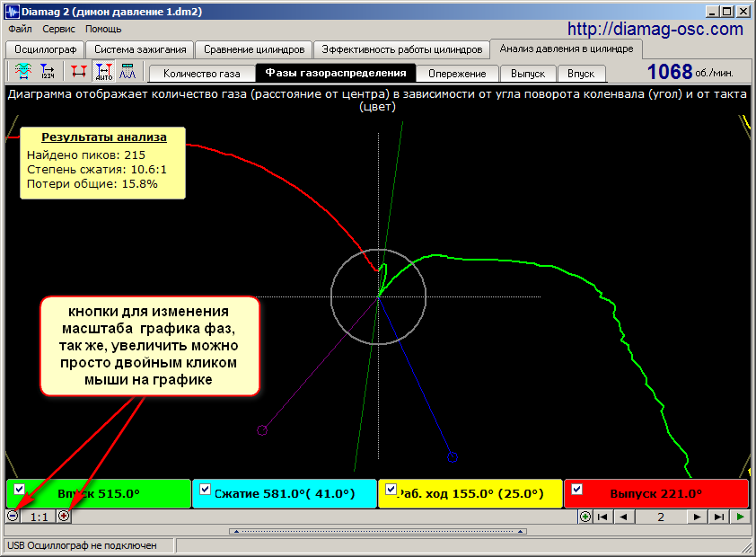Zoom out the phase graph with minus button

(x=13, y=517)
